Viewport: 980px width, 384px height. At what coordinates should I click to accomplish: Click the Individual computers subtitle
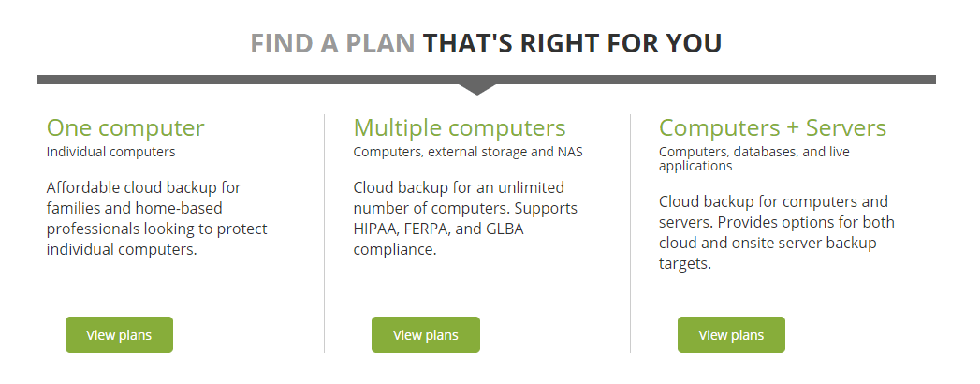click(110, 152)
